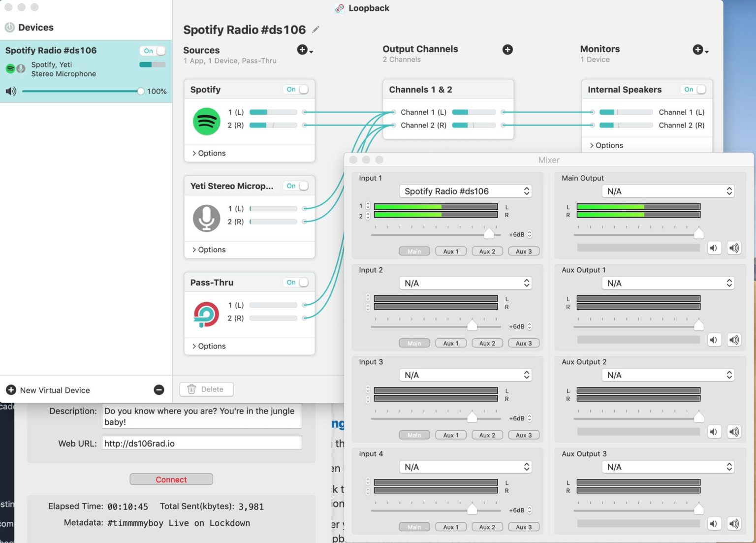Image resolution: width=756 pixels, height=543 pixels.
Task: Click the plus icon next to New Virtual Device
Action: tap(11, 390)
